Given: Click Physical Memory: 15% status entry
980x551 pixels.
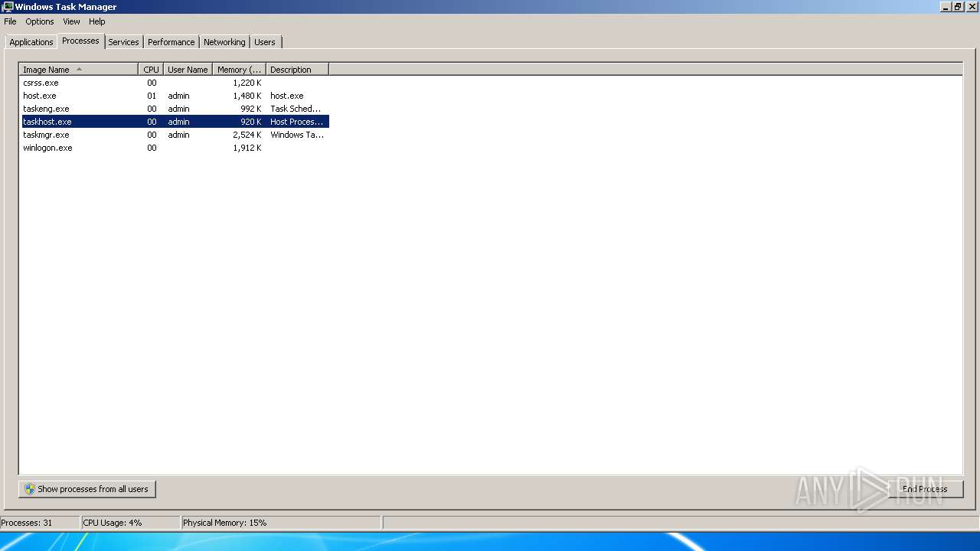Looking at the screenshot, I should tap(281, 523).
